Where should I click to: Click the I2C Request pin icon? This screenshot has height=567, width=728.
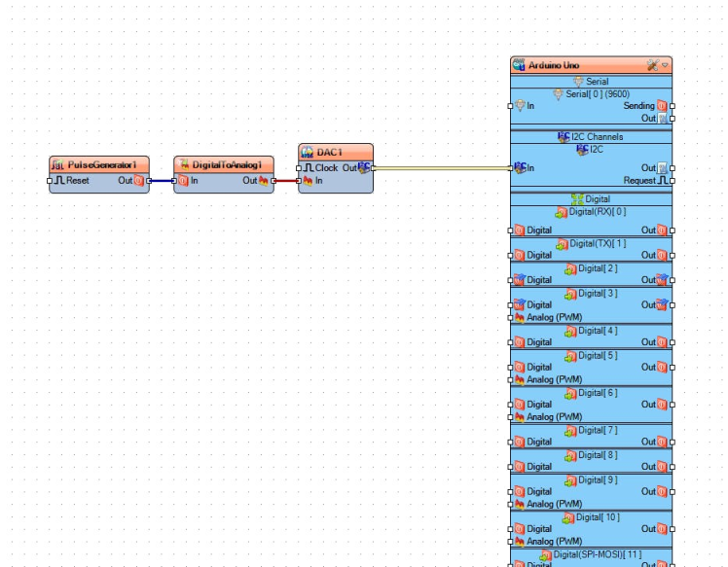[x=663, y=180]
